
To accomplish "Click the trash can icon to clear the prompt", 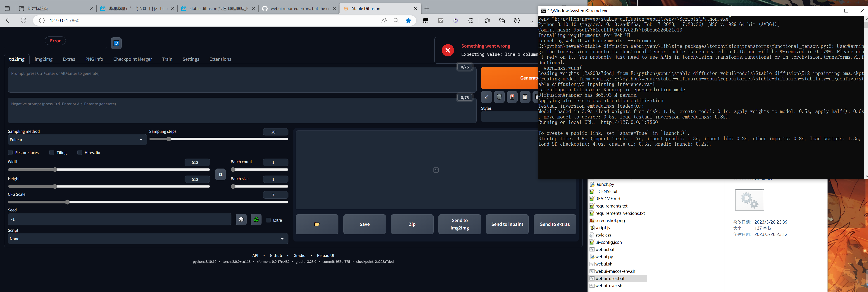I will (x=499, y=97).
